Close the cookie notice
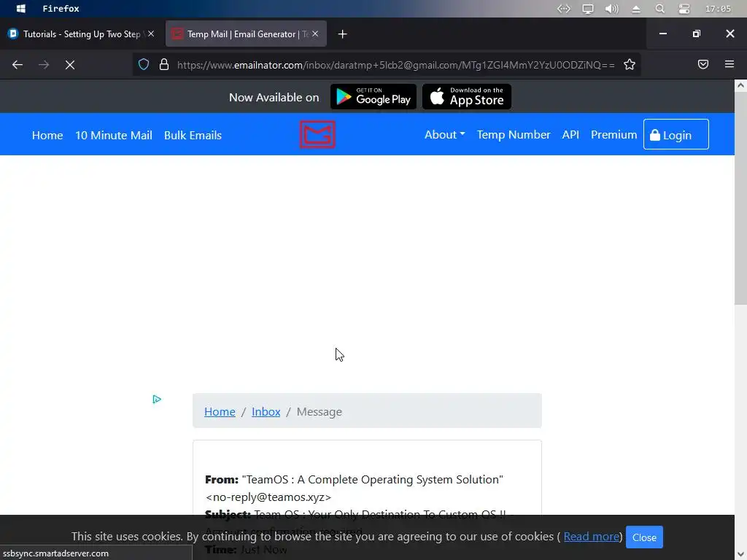 [644, 537]
